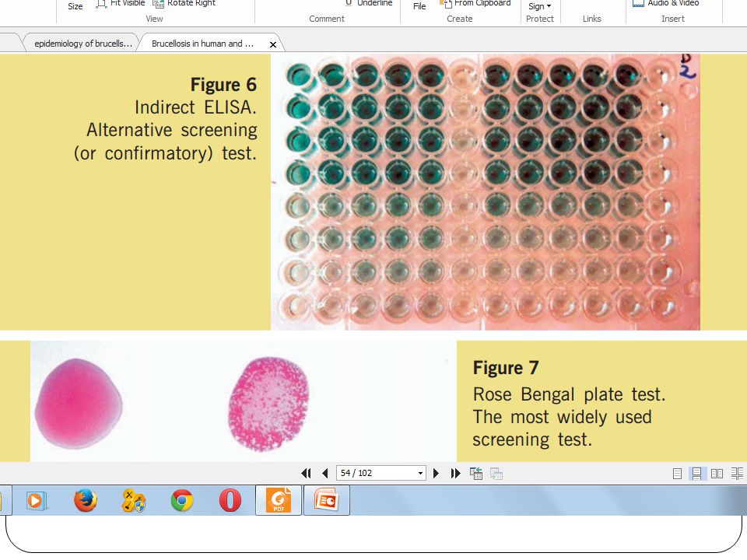Switch to continuous page view
This screenshot has height=560, width=747.
(x=696, y=474)
